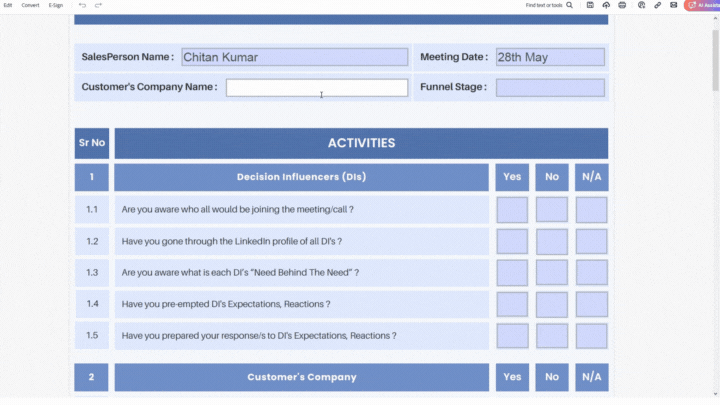Screen dimensions: 720x405
Task: Click the Print icon in toolbar
Action: click(622, 5)
